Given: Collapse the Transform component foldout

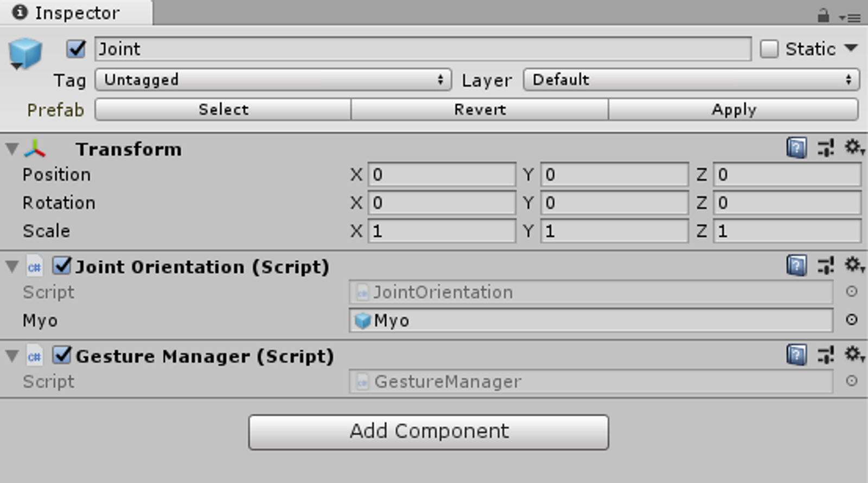Looking at the screenshot, I should pos(12,149).
